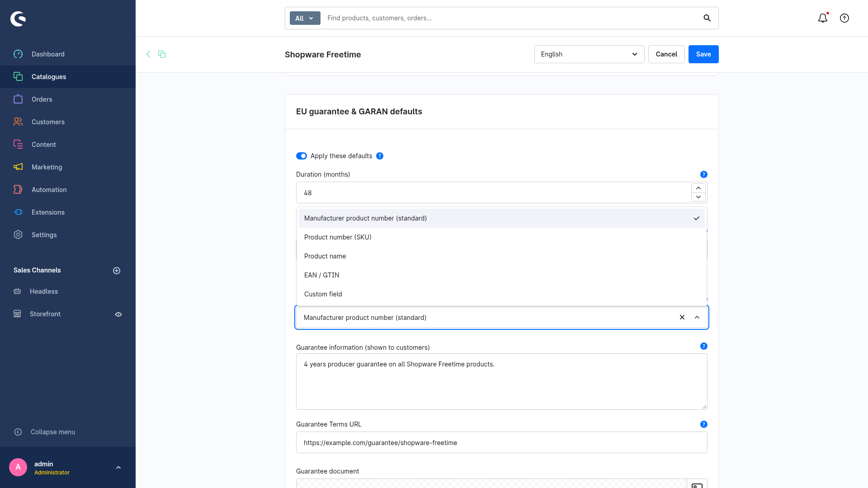Open the help question mark icon in the header
Viewport: 868px width, 488px height.
point(844,18)
